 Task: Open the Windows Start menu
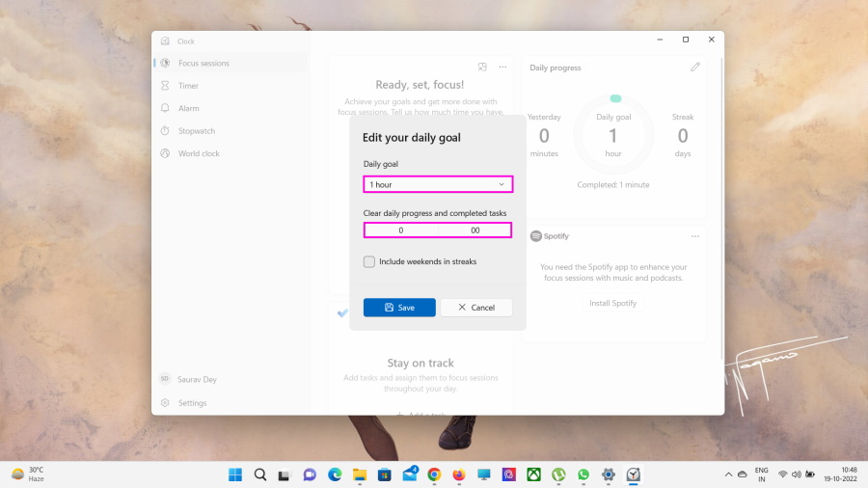(x=235, y=474)
